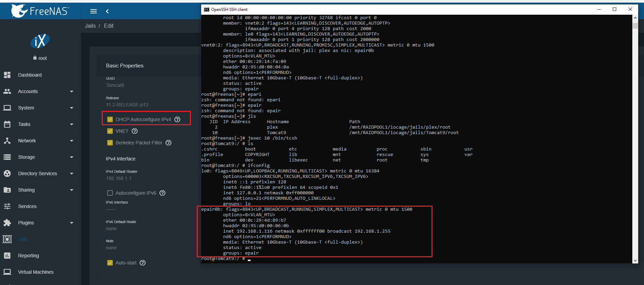The image size is (644, 285).
Task: Show help for Auto-start option
Action: click(x=143, y=263)
